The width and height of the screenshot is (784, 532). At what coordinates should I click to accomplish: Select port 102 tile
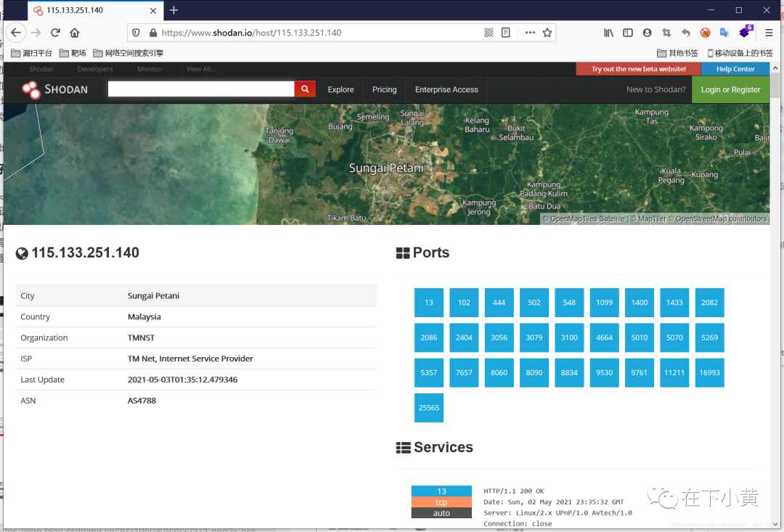pos(464,303)
